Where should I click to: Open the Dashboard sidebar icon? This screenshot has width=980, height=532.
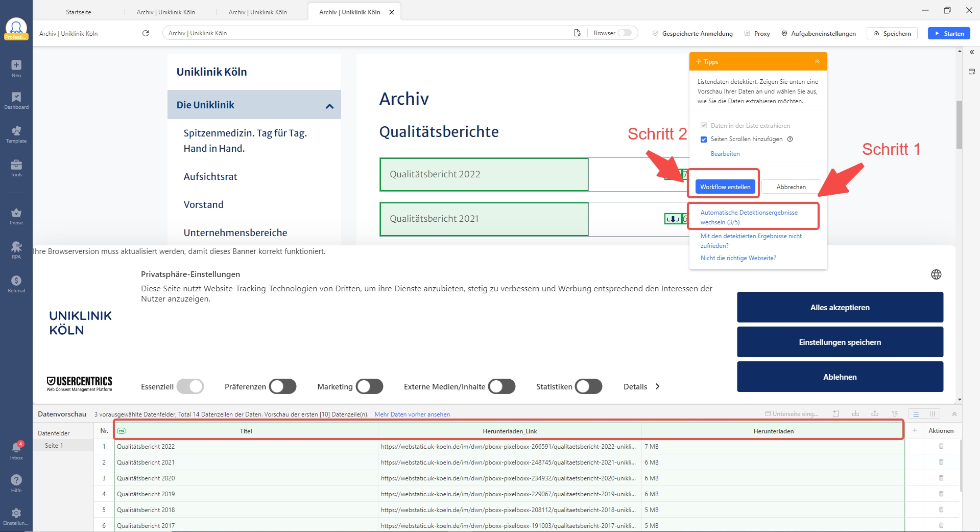pos(16,101)
